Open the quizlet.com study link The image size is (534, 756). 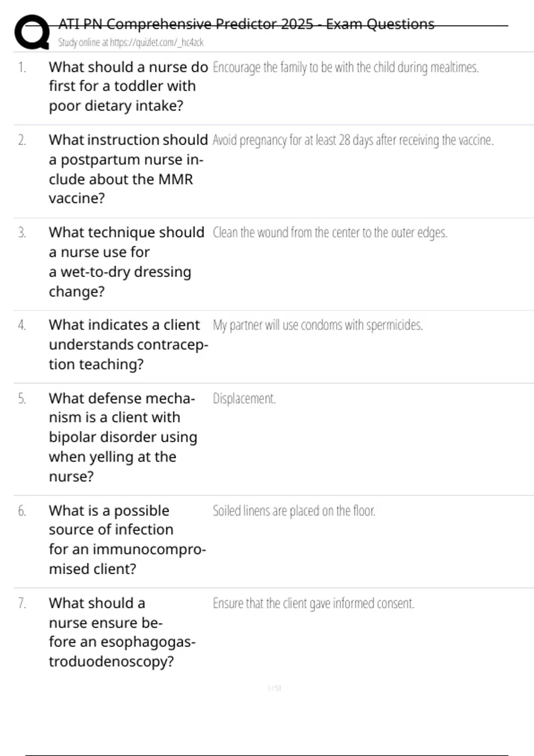coord(131,42)
